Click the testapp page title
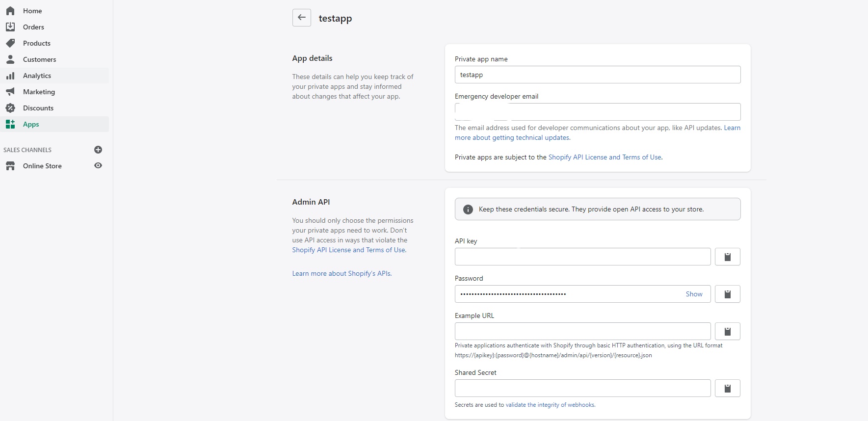 tap(335, 18)
